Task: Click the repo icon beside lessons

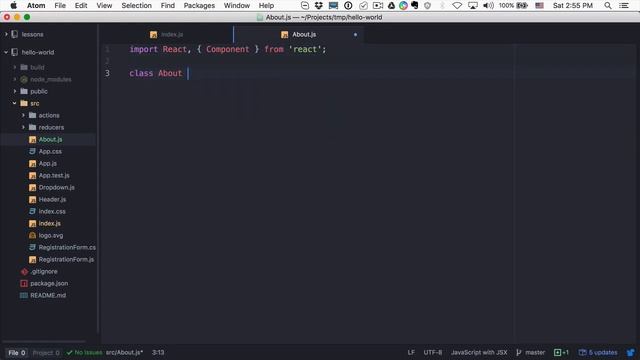Action: pos(15,34)
